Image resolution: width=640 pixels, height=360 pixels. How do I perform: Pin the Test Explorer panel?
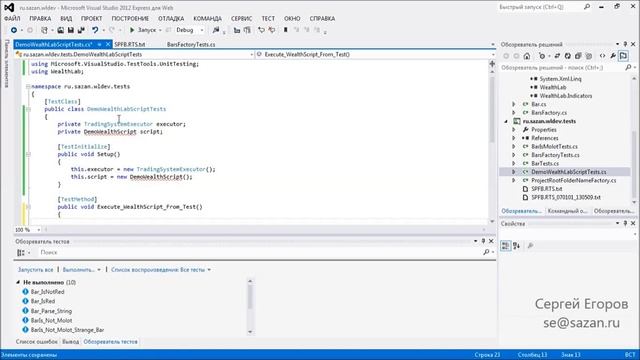[483, 241]
